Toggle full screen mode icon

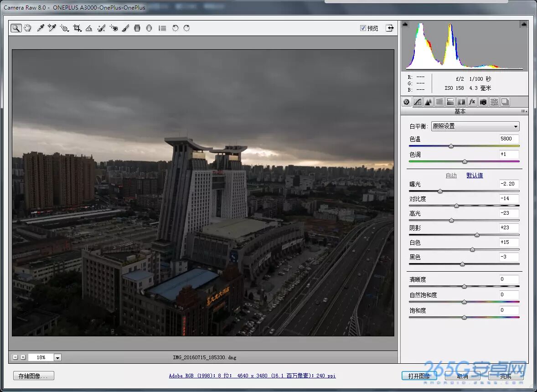pos(390,28)
